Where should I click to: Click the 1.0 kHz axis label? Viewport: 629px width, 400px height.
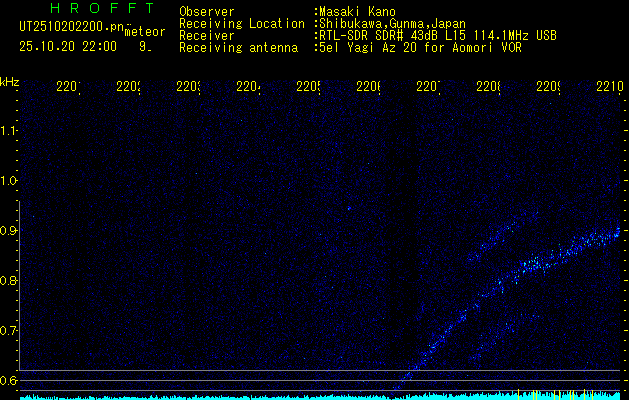click(x=8, y=181)
